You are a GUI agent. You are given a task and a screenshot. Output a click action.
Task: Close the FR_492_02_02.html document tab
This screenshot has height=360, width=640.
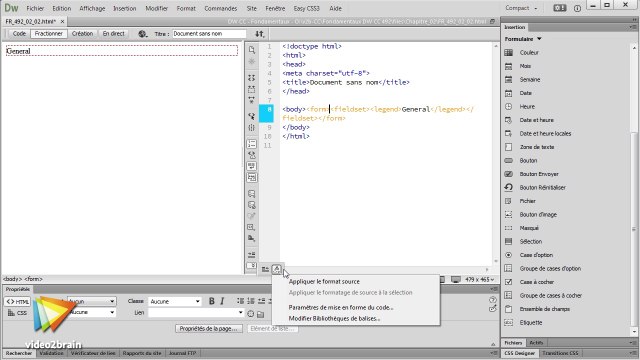(x=62, y=21)
